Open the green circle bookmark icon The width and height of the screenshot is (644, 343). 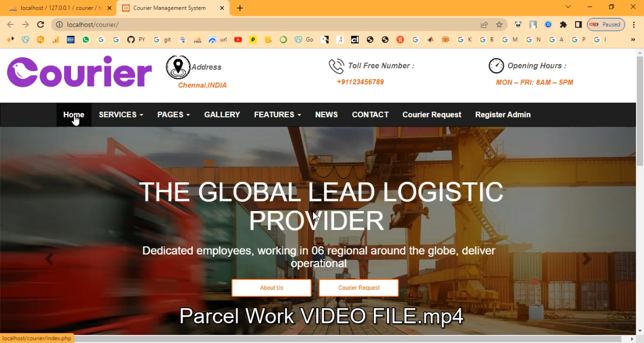pos(283,40)
